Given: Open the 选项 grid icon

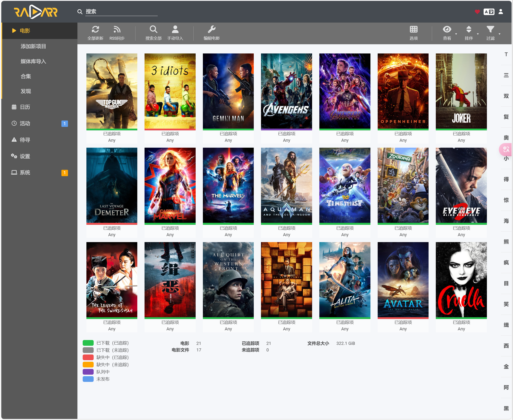Looking at the screenshot, I should (x=413, y=30).
